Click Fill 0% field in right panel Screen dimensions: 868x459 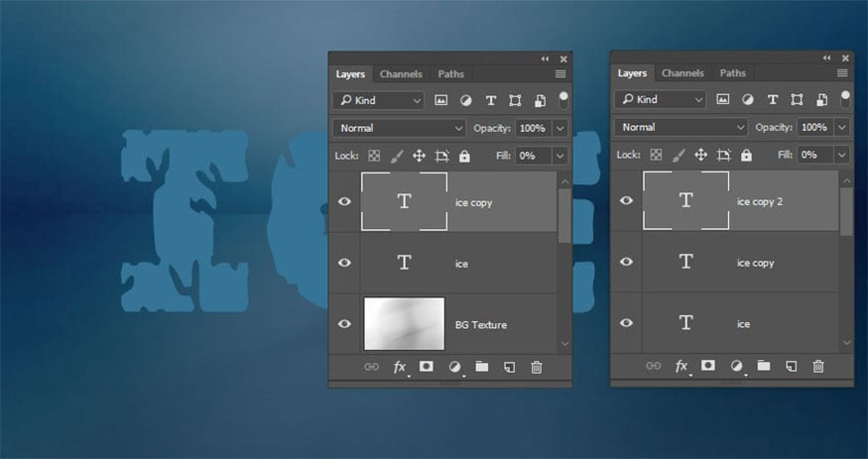(816, 155)
